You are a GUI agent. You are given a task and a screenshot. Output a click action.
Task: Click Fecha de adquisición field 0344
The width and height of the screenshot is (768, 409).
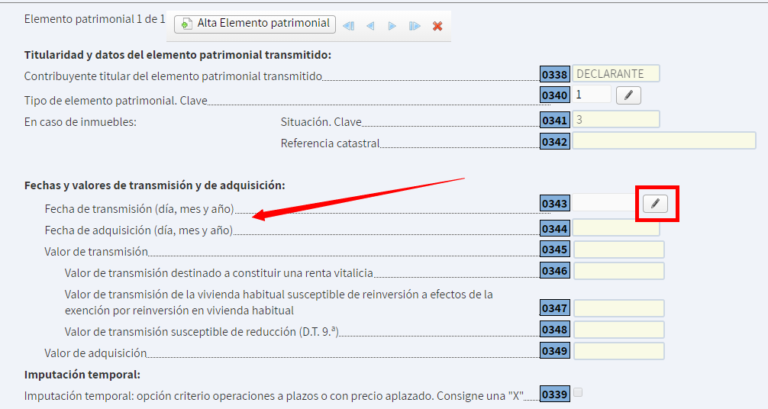click(x=616, y=228)
